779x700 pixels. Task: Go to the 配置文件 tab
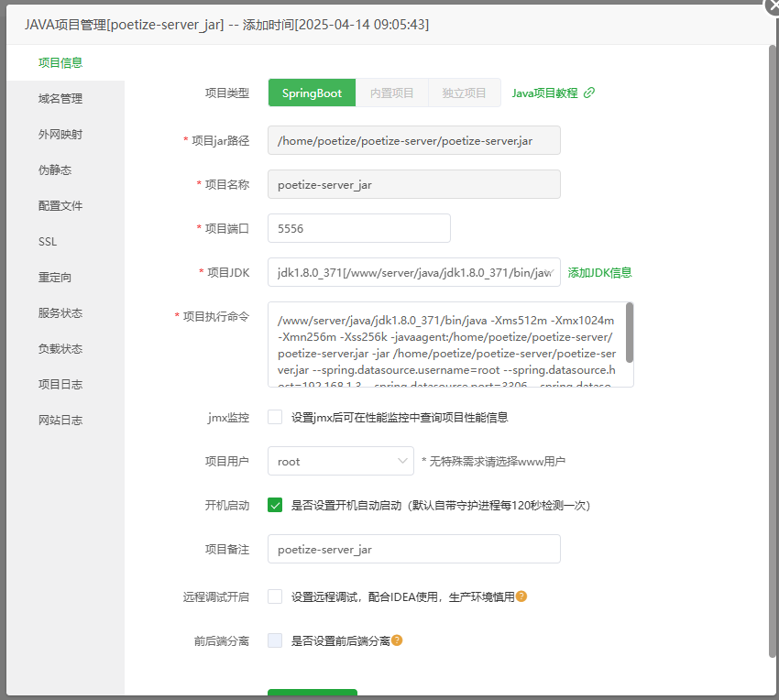click(60, 206)
